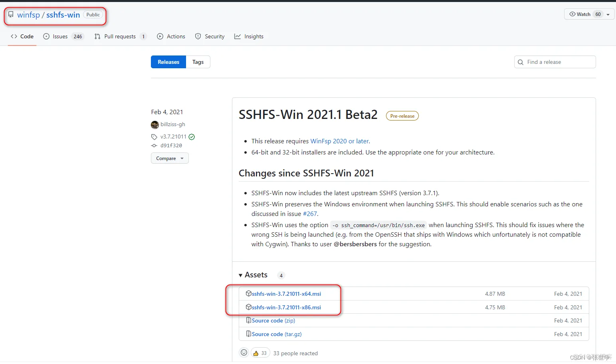Open the WinFsp 2020 or later link

point(339,141)
